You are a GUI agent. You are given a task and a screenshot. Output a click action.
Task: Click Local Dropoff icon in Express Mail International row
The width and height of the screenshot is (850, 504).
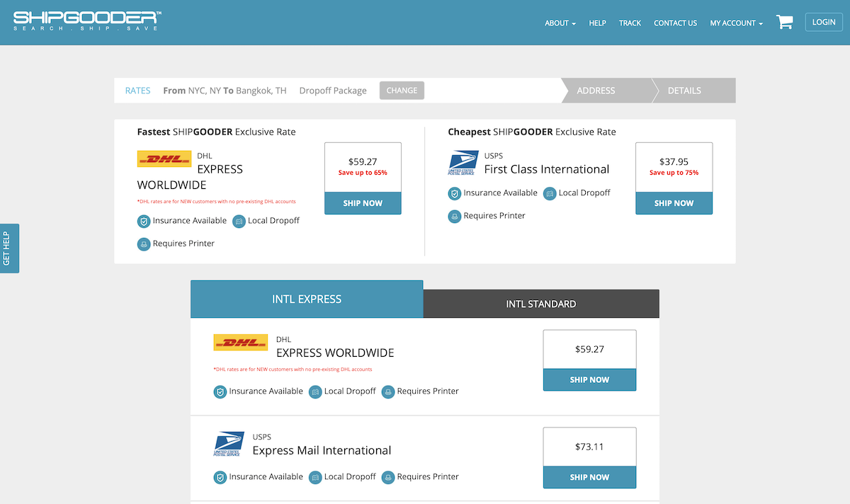315,477
